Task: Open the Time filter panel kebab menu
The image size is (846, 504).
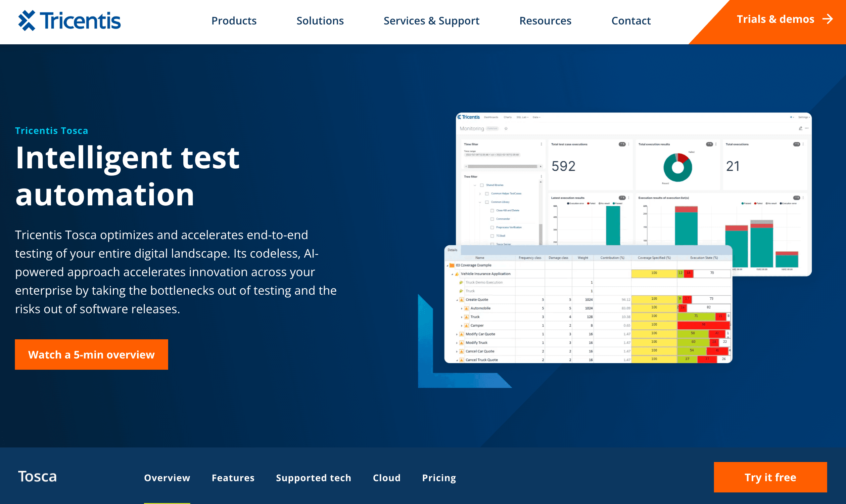Action: (541, 144)
